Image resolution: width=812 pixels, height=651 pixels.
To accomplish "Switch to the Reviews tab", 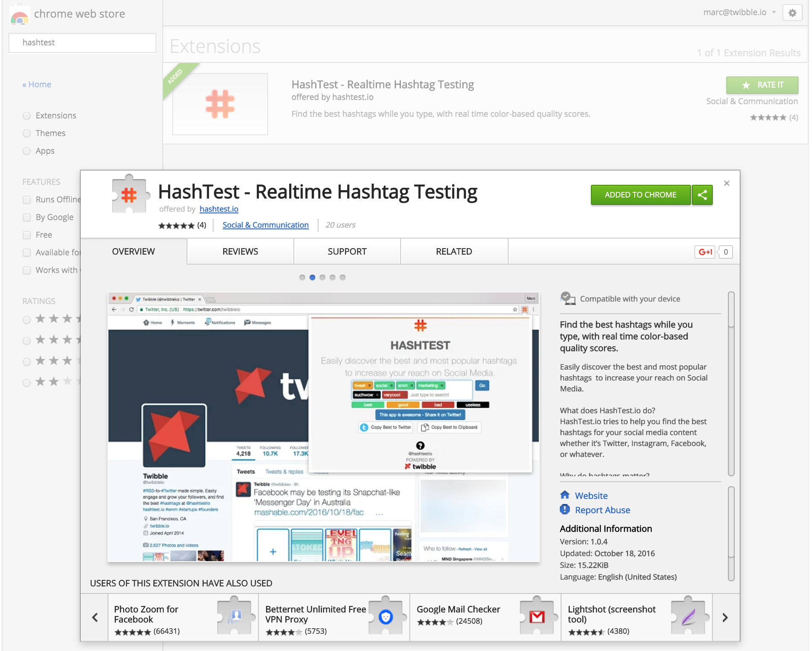I will pos(240,251).
